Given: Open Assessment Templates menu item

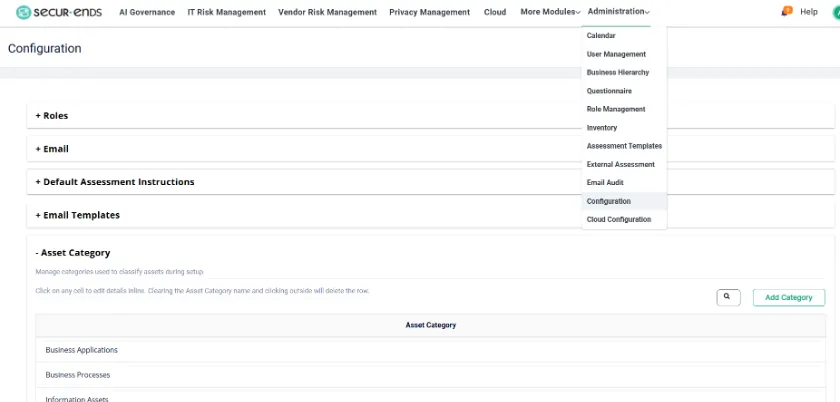Looking at the screenshot, I should 624,146.
